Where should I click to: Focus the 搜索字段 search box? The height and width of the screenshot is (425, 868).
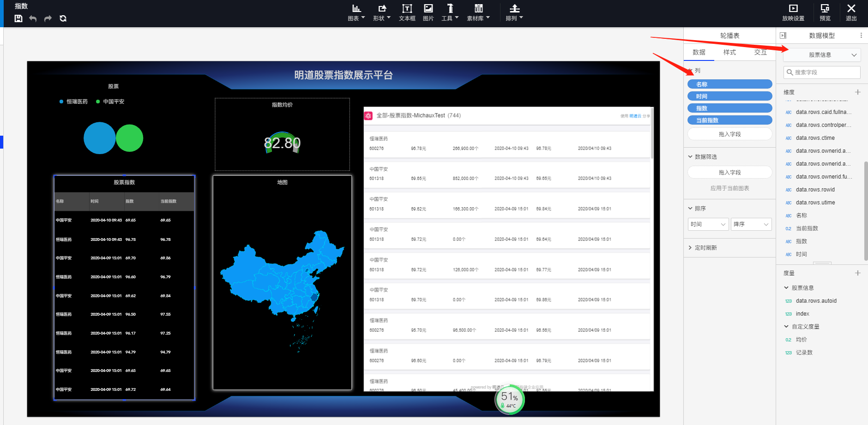822,72
